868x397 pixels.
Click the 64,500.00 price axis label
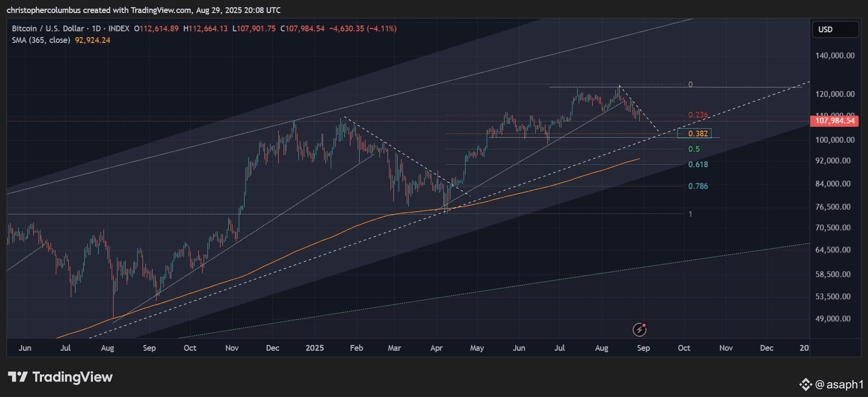pyautogui.click(x=833, y=250)
